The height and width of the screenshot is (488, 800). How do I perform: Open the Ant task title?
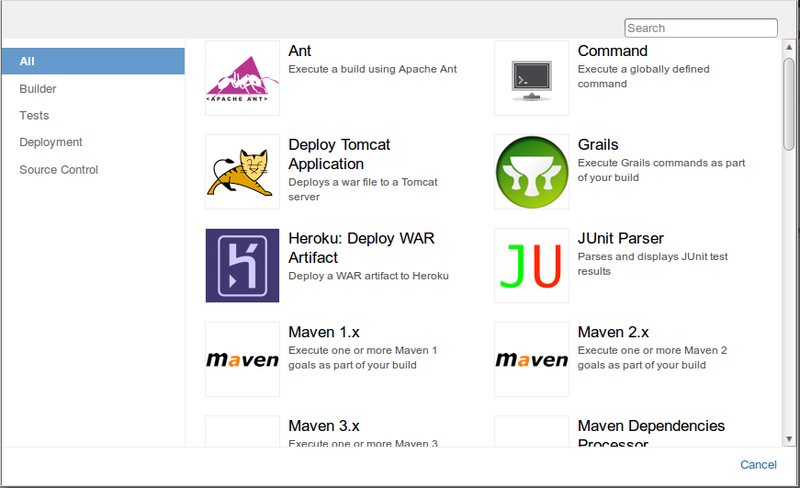pyautogui.click(x=299, y=51)
